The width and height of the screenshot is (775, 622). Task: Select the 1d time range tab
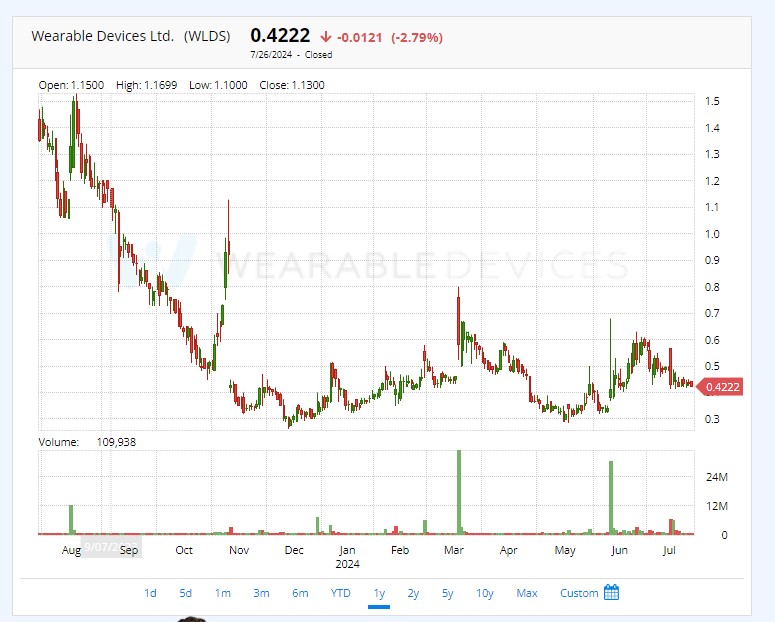click(150, 593)
